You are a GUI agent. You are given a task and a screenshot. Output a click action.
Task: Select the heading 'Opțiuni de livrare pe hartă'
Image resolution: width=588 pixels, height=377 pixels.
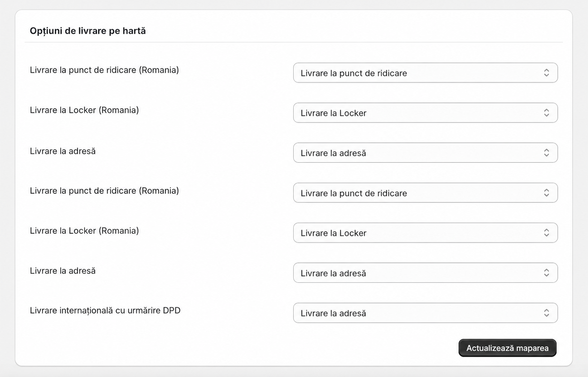pyautogui.click(x=88, y=31)
